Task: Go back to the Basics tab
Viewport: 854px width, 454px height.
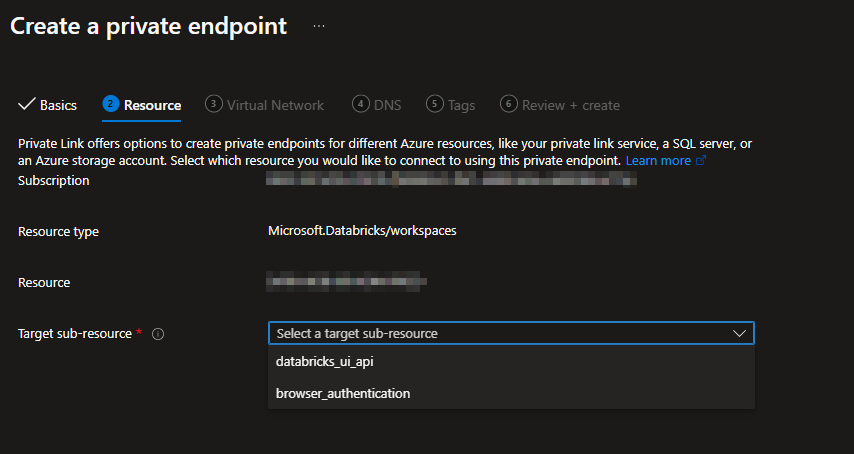Action: 47,105
